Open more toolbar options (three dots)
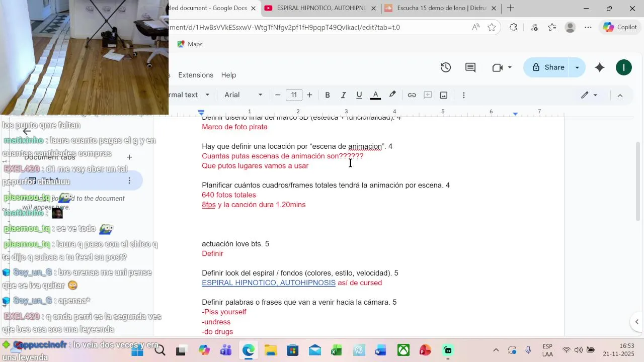 [x=464, y=95]
